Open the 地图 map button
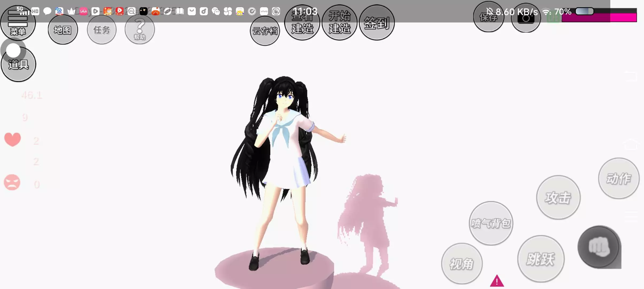This screenshot has height=289, width=644. (x=63, y=30)
